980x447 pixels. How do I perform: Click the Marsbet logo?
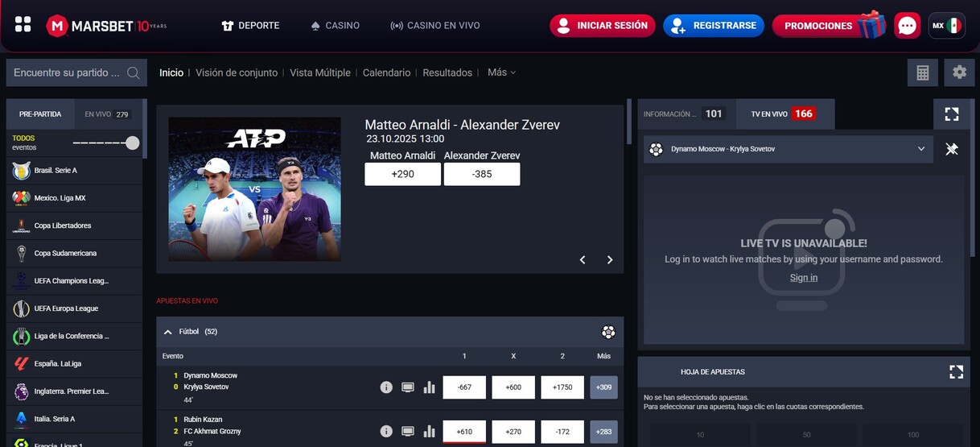[x=106, y=26]
